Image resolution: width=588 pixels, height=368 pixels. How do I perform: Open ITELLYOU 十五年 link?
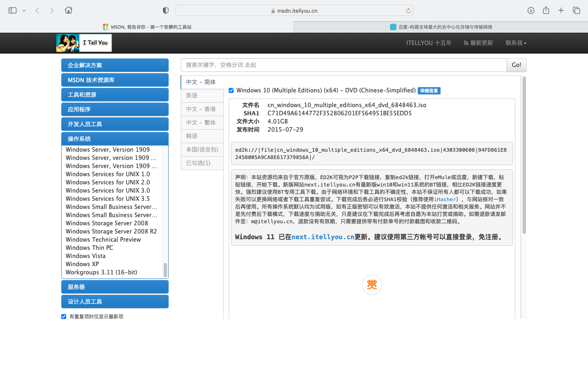click(x=429, y=43)
